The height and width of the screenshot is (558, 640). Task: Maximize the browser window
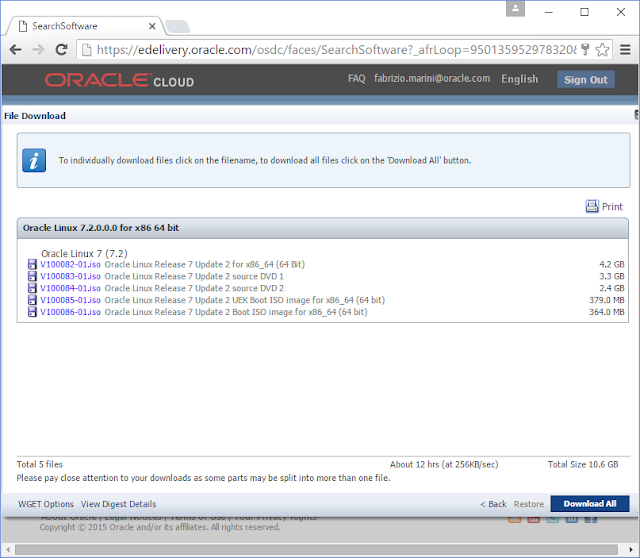click(x=584, y=12)
